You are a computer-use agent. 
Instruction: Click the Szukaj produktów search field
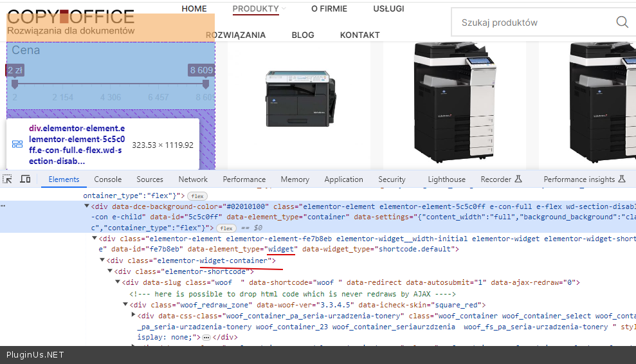[x=534, y=23]
